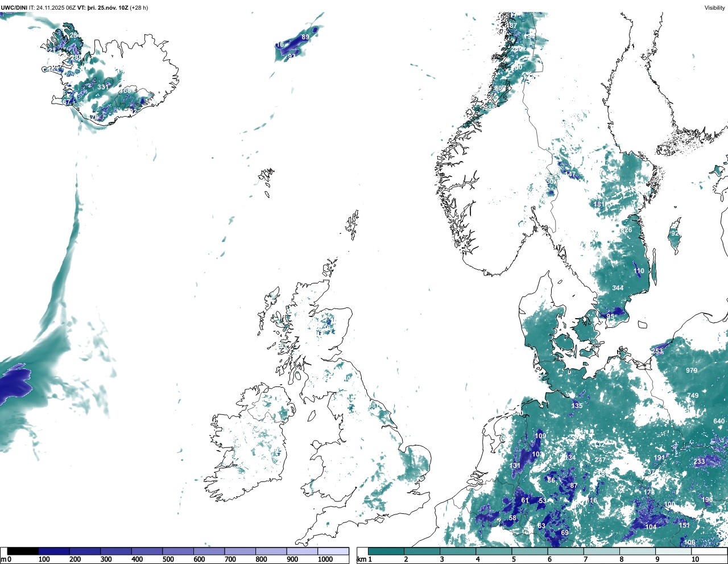Click the 1–2 km dark teal swatch

(x=386, y=551)
